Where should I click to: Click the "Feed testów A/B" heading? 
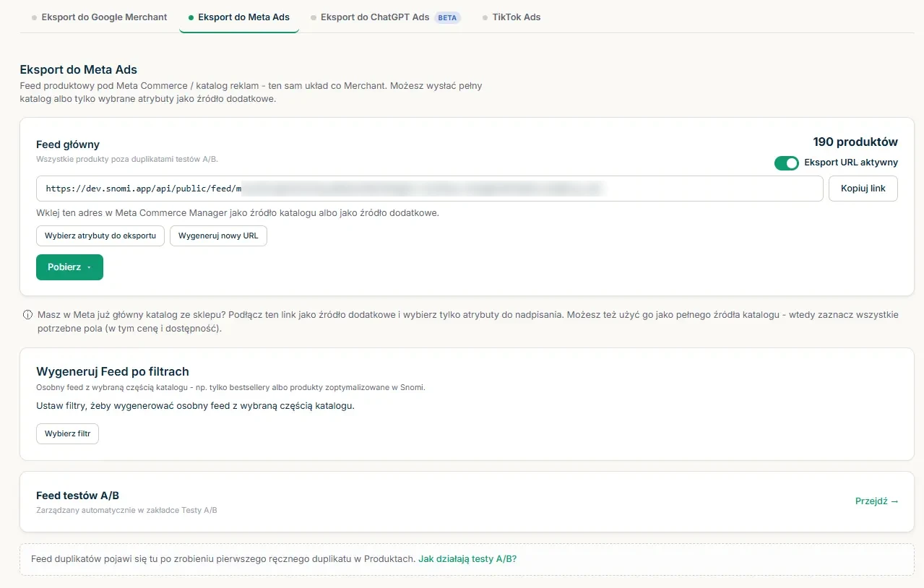tap(77, 496)
